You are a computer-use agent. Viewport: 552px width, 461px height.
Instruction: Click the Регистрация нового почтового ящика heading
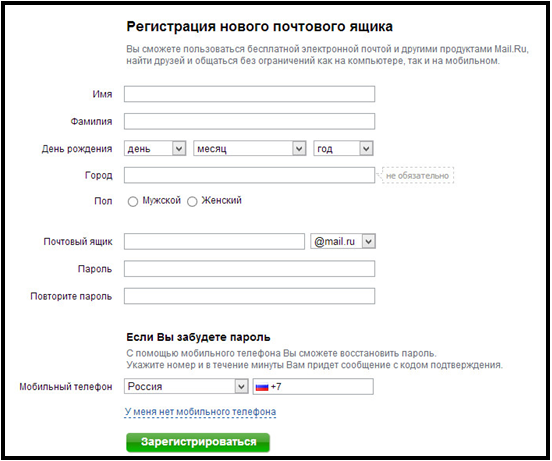259,27
